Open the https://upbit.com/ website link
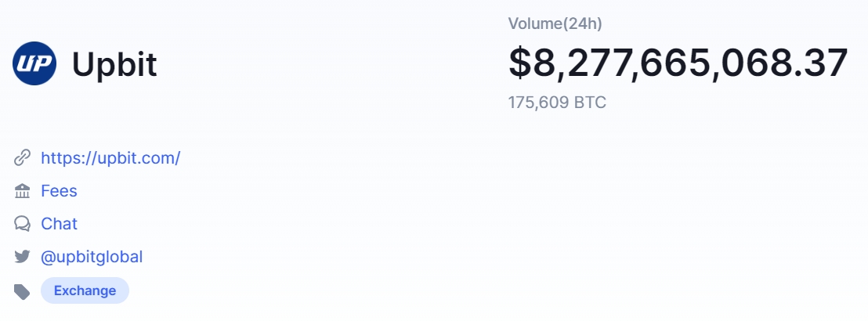 110,158
